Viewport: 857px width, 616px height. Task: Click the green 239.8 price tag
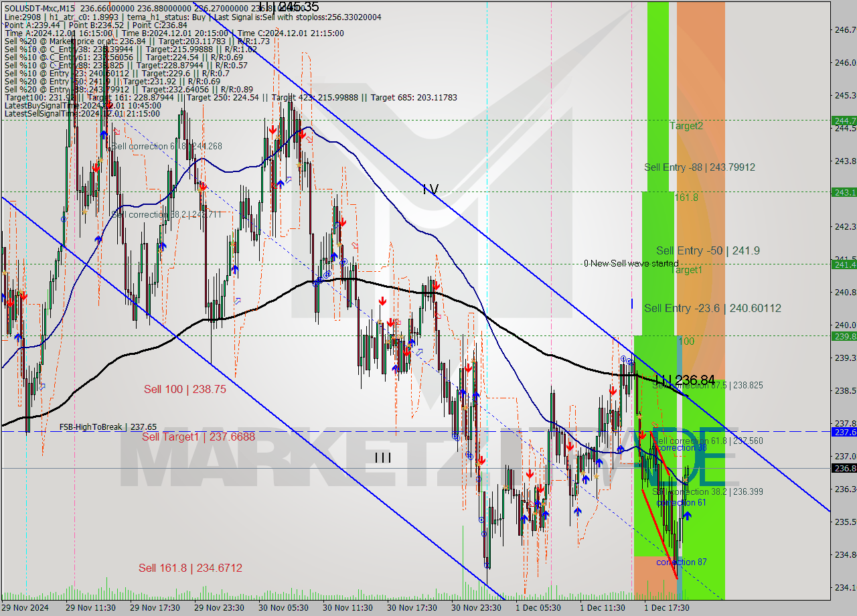[x=844, y=336]
